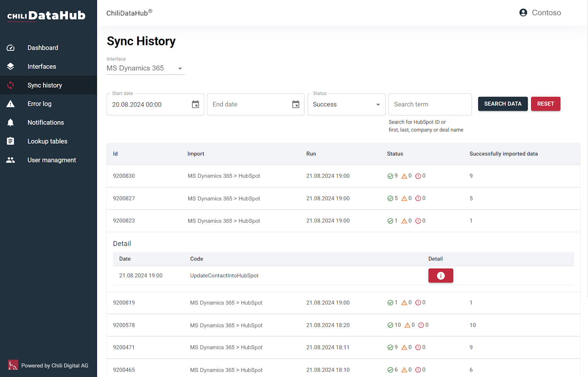
Task: Open the Interface dropdown MS Dynamics 365
Action: (x=145, y=68)
